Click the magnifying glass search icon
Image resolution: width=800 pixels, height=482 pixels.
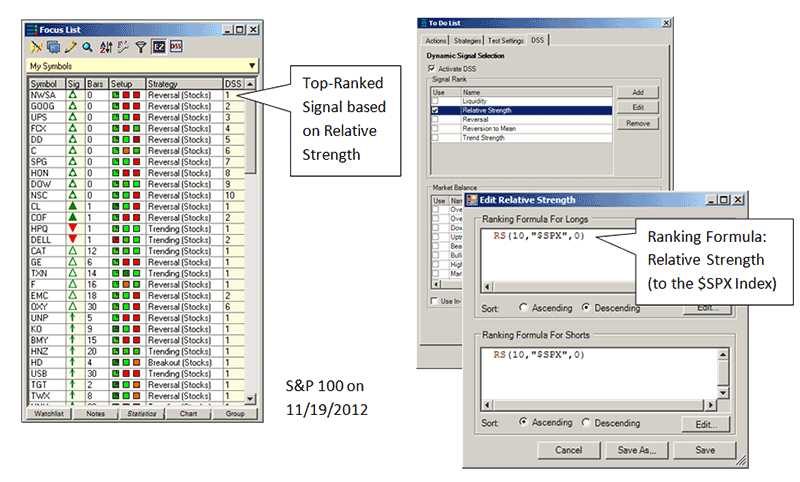coord(88,47)
